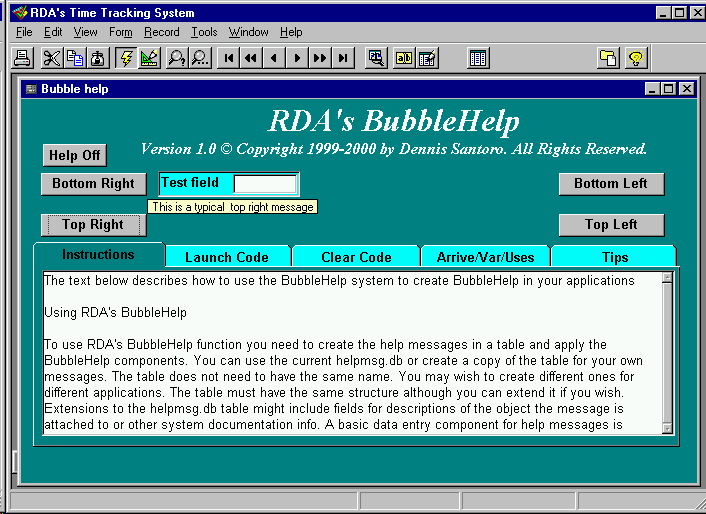The image size is (706, 514).
Task: Minimize the RDA's Time Tracking System window
Action: click(663, 13)
